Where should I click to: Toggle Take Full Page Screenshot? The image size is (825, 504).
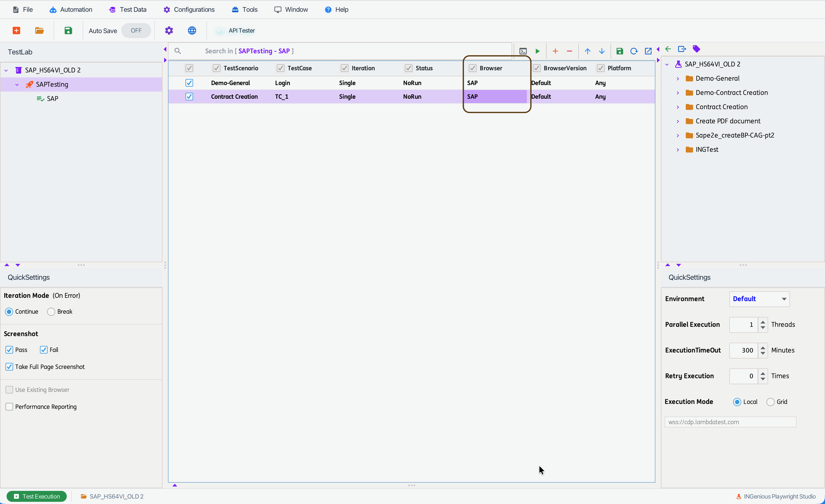click(x=9, y=367)
